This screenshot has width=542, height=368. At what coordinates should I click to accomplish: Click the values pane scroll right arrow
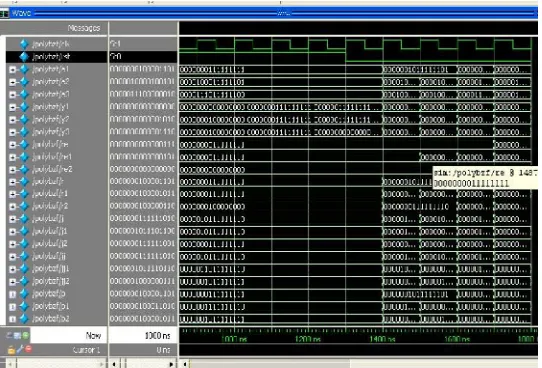pyautogui.click(x=171, y=364)
